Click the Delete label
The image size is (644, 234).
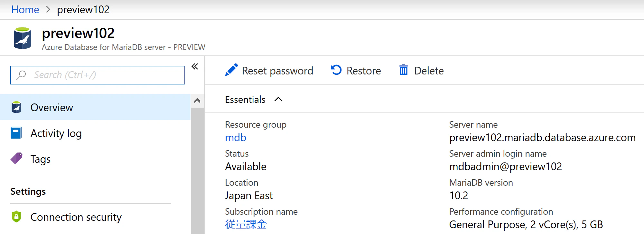[429, 71]
